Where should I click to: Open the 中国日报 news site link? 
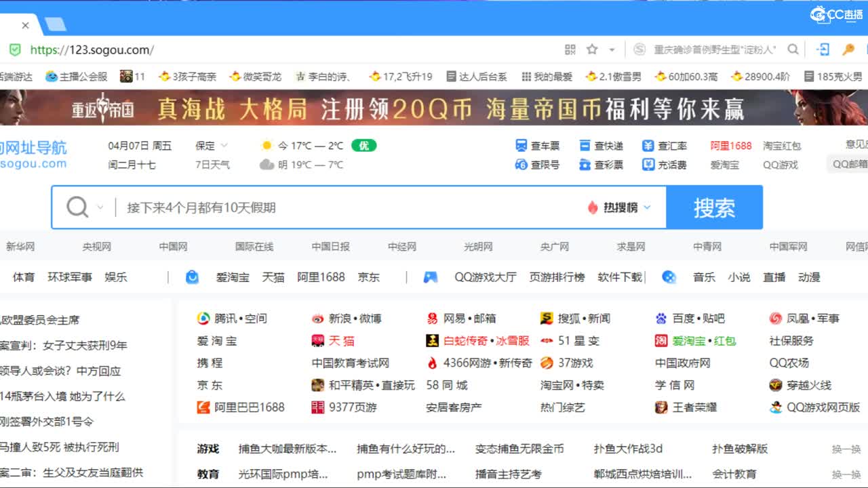331,247
